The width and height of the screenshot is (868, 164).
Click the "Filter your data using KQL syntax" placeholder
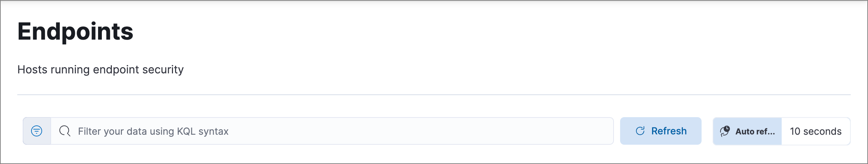point(153,131)
